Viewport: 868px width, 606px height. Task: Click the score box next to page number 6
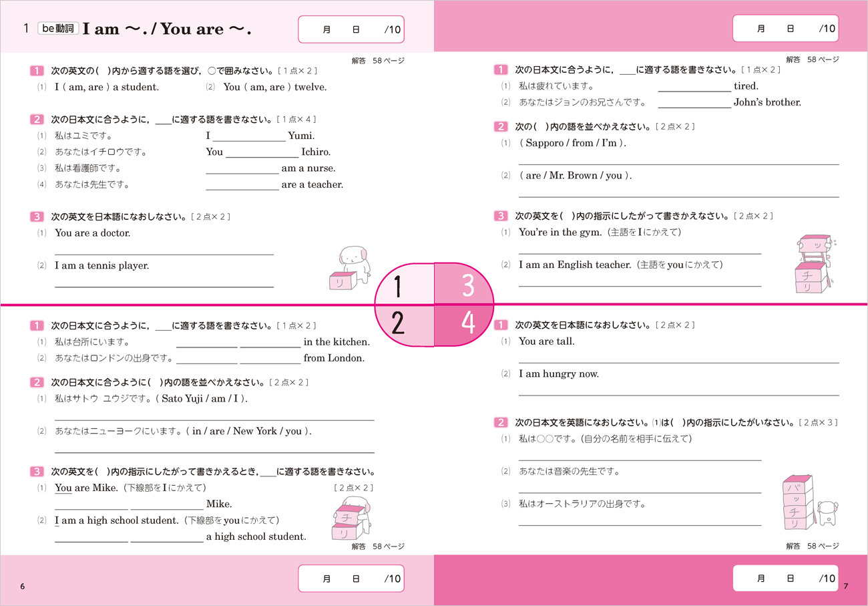pyautogui.click(x=351, y=579)
